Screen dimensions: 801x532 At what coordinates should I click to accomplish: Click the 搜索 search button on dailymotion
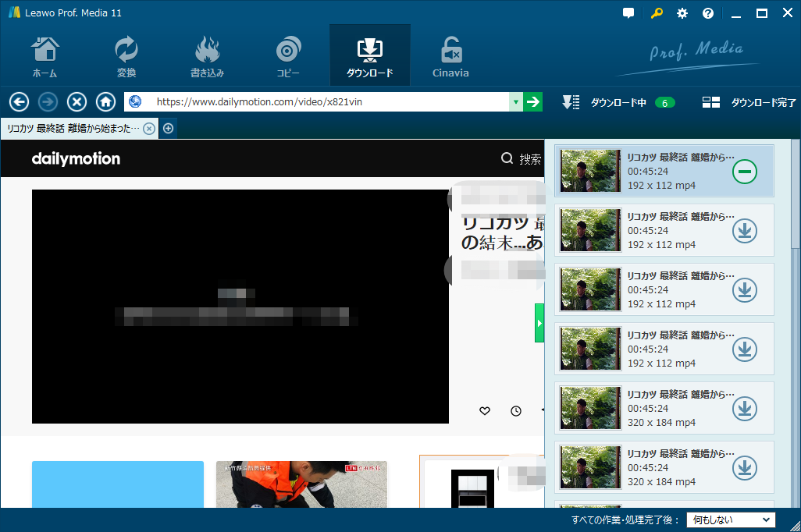[x=521, y=159]
